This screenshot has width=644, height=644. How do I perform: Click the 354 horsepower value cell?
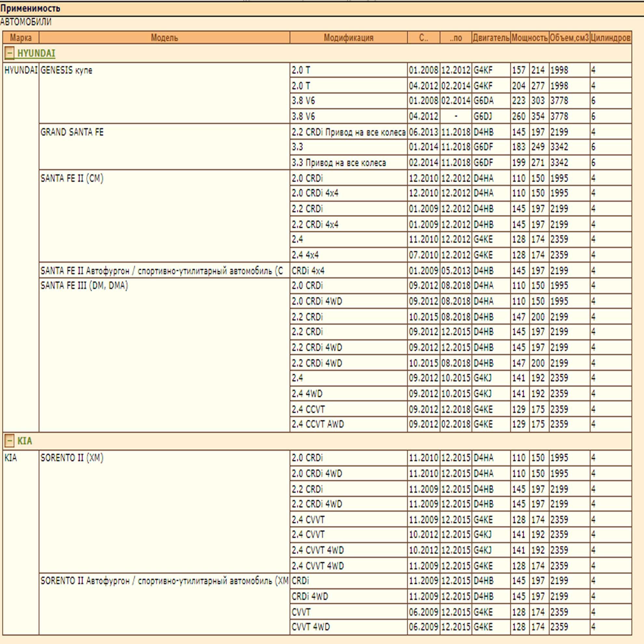click(539, 116)
